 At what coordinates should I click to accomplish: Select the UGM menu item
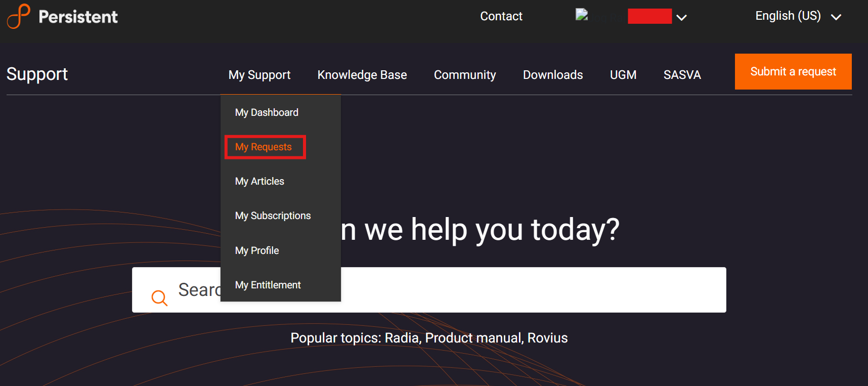[623, 75]
